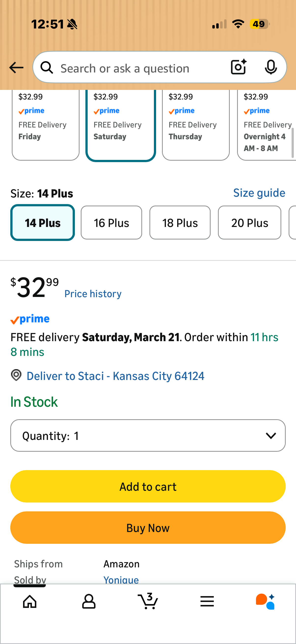Open the shopping cart icon
This screenshot has width=296, height=644.
click(148, 601)
